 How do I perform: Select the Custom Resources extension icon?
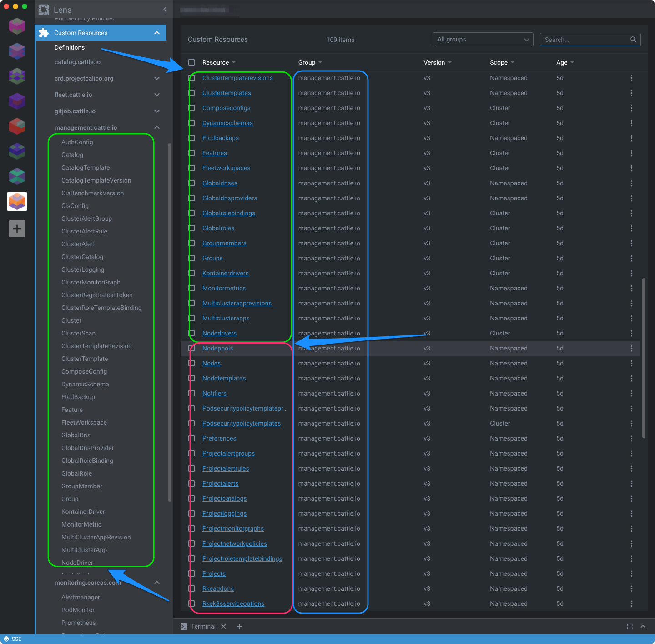pyautogui.click(x=43, y=32)
